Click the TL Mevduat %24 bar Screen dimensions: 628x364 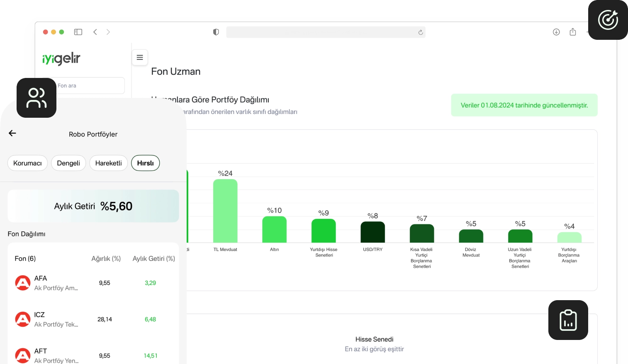click(x=225, y=211)
